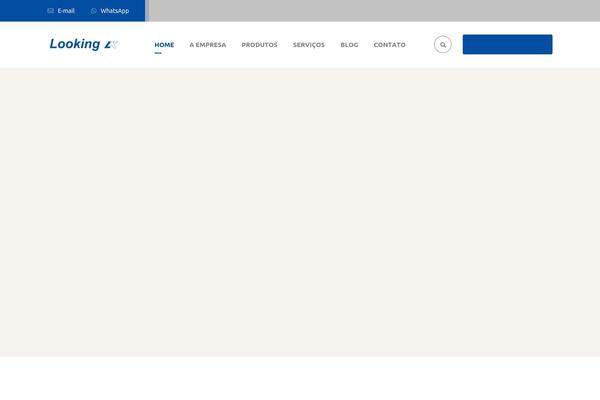Open the PRODUTOS menu item
600x400 pixels.
point(259,45)
